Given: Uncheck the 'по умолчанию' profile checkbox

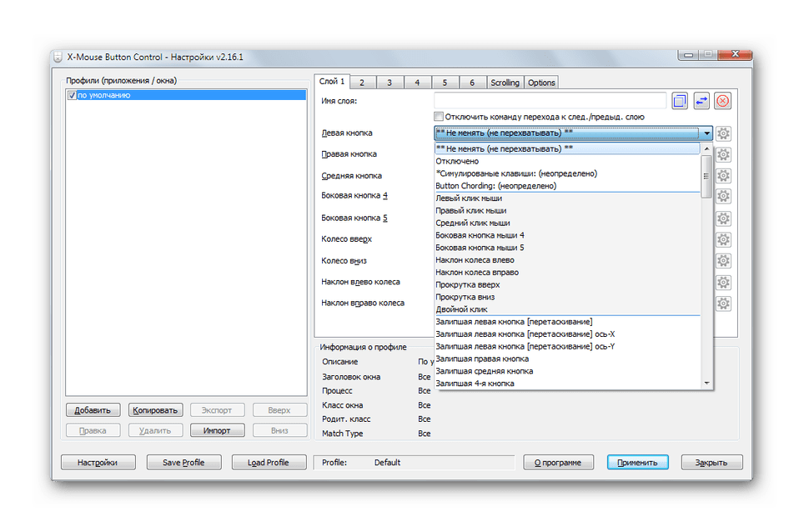Looking at the screenshot, I should 72,96.
